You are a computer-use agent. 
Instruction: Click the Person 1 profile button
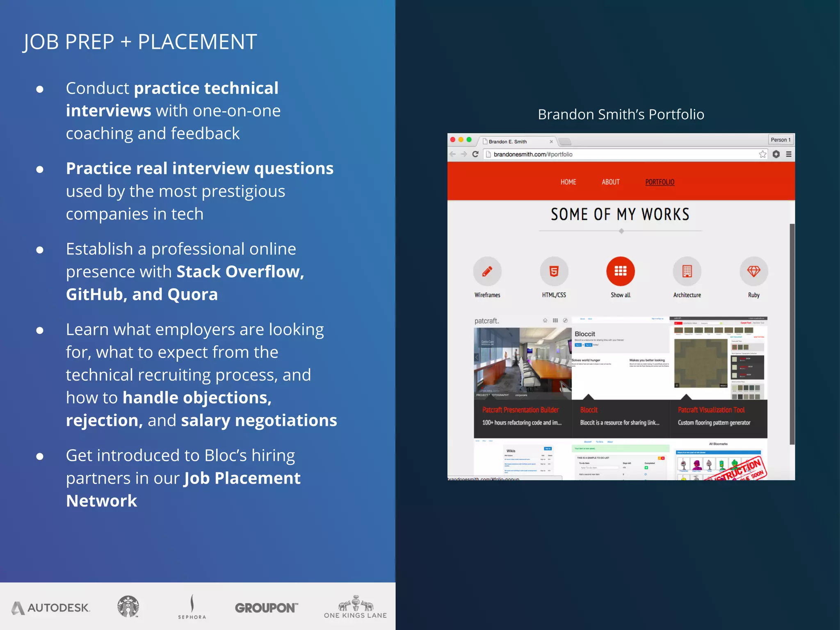781,140
